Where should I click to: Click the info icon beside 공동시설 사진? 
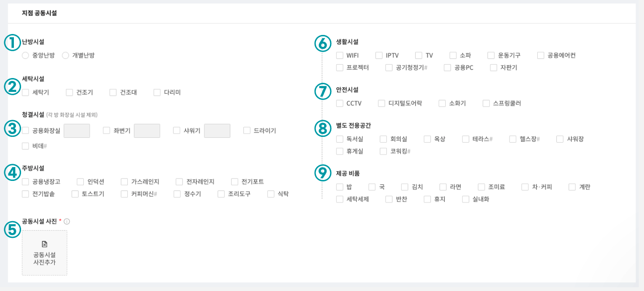[x=67, y=222]
